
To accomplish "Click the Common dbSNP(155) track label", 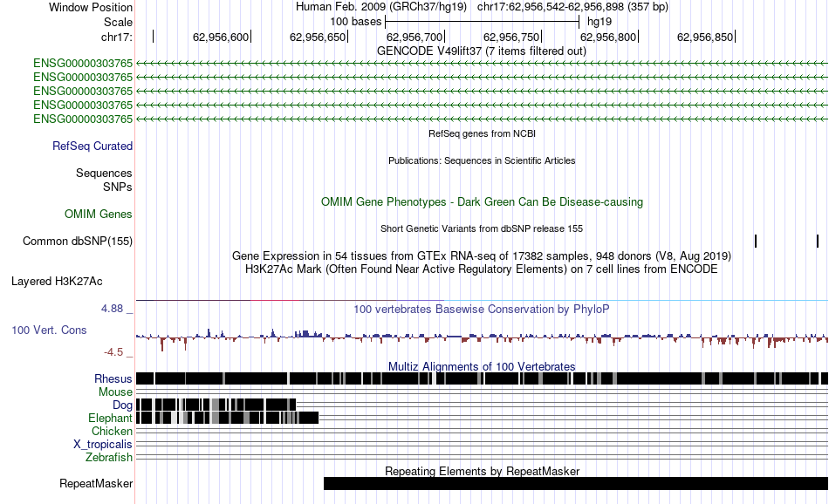I will pyautogui.click(x=77, y=241).
